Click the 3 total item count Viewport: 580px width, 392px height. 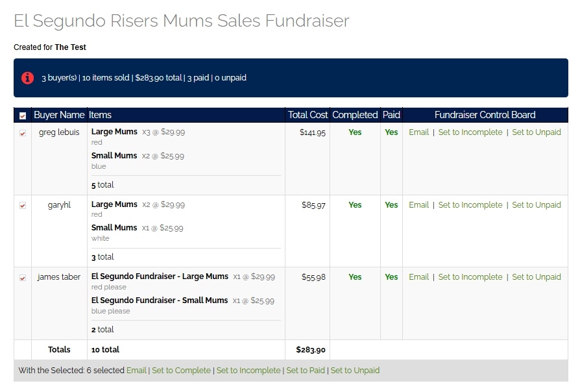[103, 257]
